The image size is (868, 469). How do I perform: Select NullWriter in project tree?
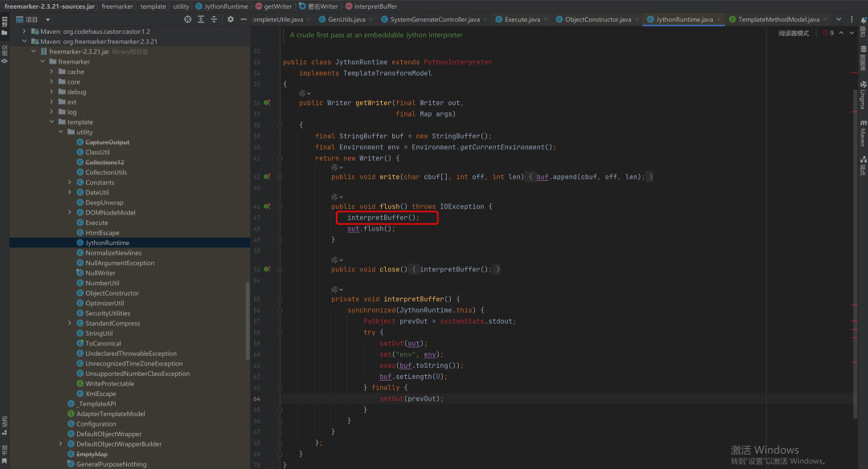coord(100,273)
